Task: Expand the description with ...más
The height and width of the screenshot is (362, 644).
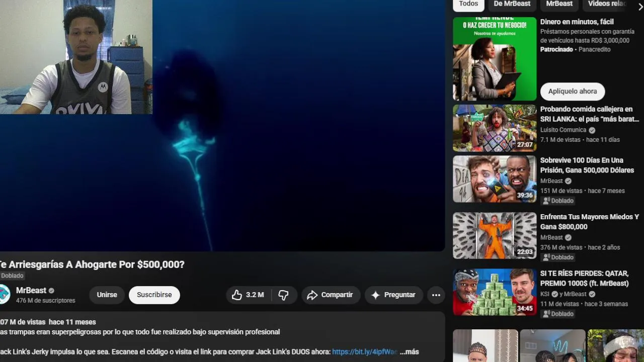Action: [409, 352]
